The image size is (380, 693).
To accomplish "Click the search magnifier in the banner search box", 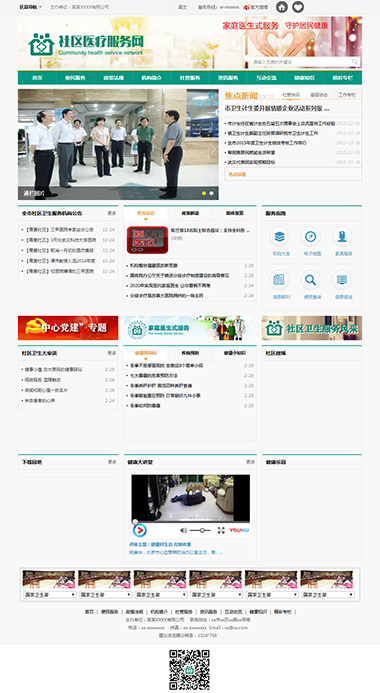I will pyautogui.click(x=354, y=62).
